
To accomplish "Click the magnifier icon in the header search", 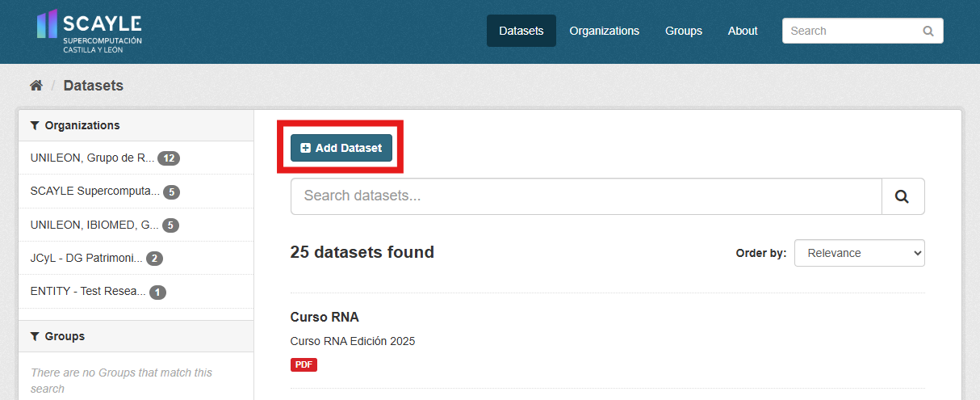I will click(928, 32).
